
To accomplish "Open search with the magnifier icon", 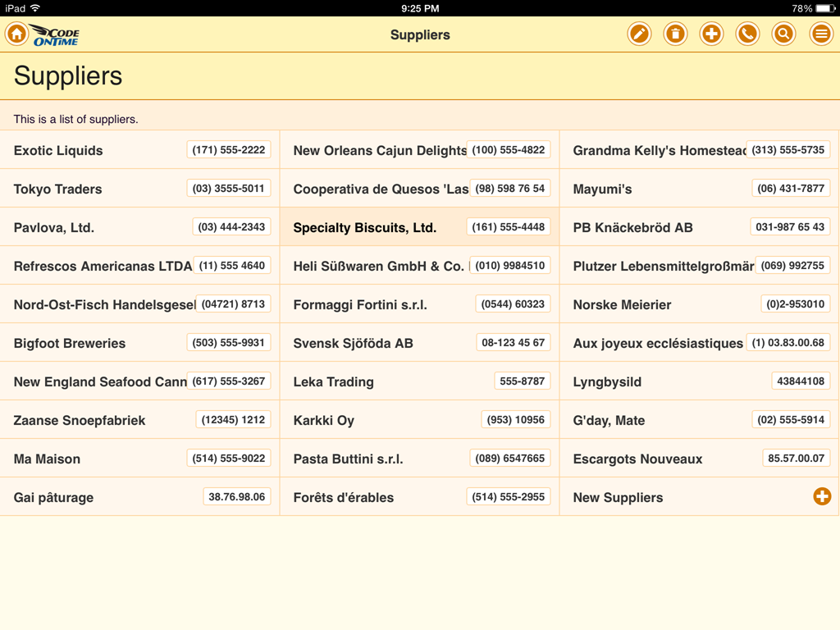I will click(x=783, y=34).
